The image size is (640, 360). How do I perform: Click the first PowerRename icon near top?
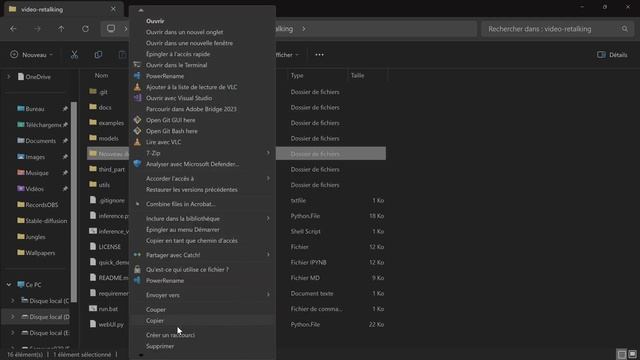click(x=137, y=76)
